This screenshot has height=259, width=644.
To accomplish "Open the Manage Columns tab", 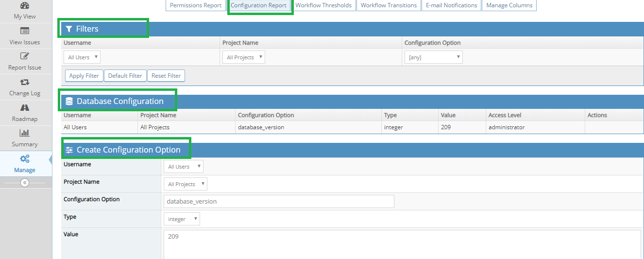I will 509,5.
